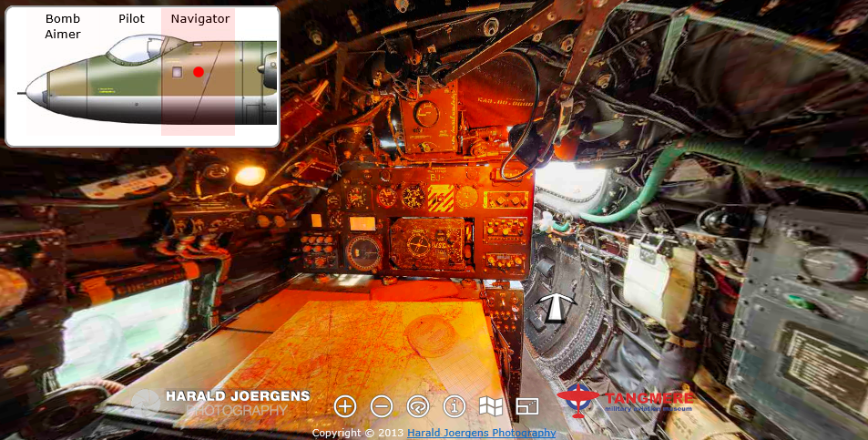Toggle the folded map icon
The width and height of the screenshot is (868, 440).
(491, 406)
